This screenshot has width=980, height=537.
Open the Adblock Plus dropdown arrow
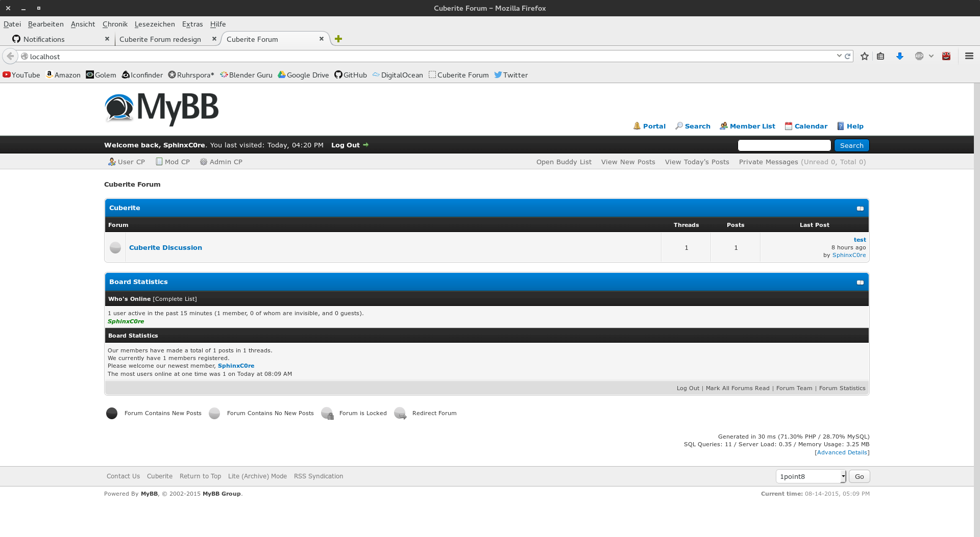[931, 56]
